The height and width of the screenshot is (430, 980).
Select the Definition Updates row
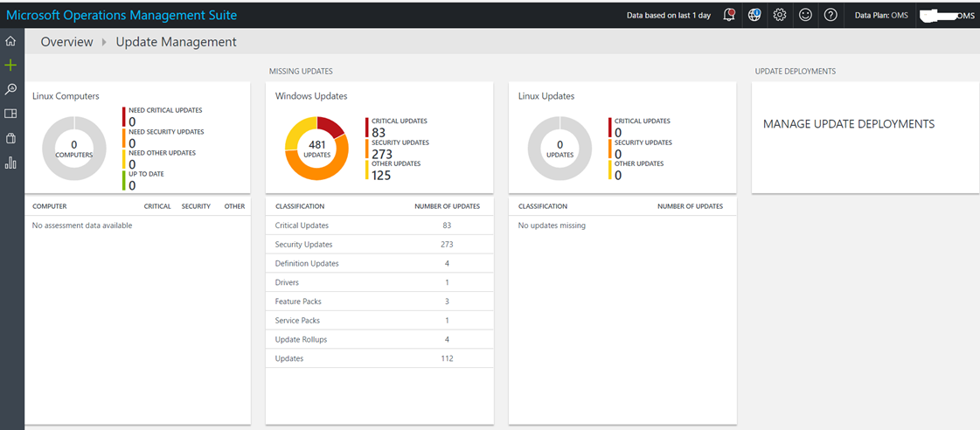pyautogui.click(x=379, y=264)
